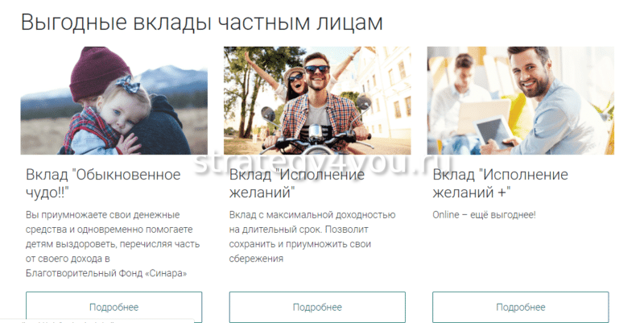Click "Подробнее" under "Исполнение желаний +" deposit

(x=520, y=307)
